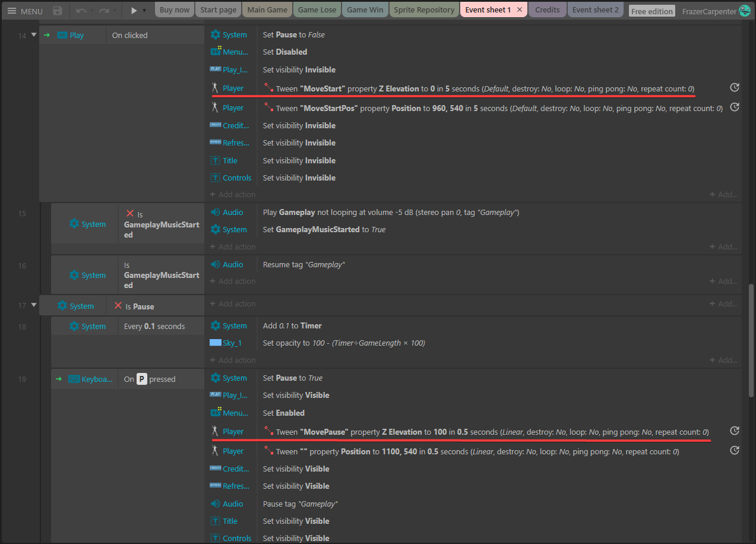Viewport: 756px width, 544px height.
Task: Collapse event 14 with its triangle
Action: click(34, 35)
